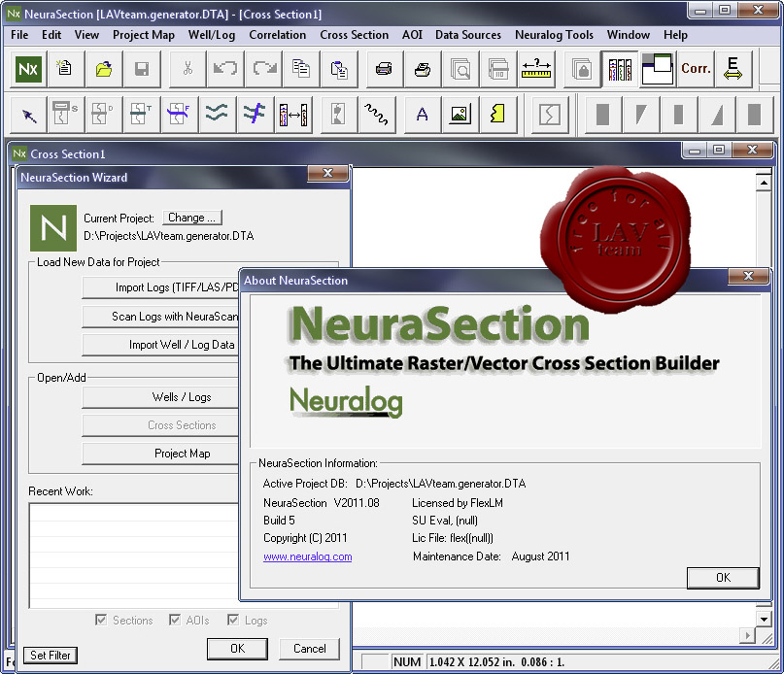Click the Recent Work list box
The height and width of the screenshot is (674, 784).
pyautogui.click(x=134, y=555)
